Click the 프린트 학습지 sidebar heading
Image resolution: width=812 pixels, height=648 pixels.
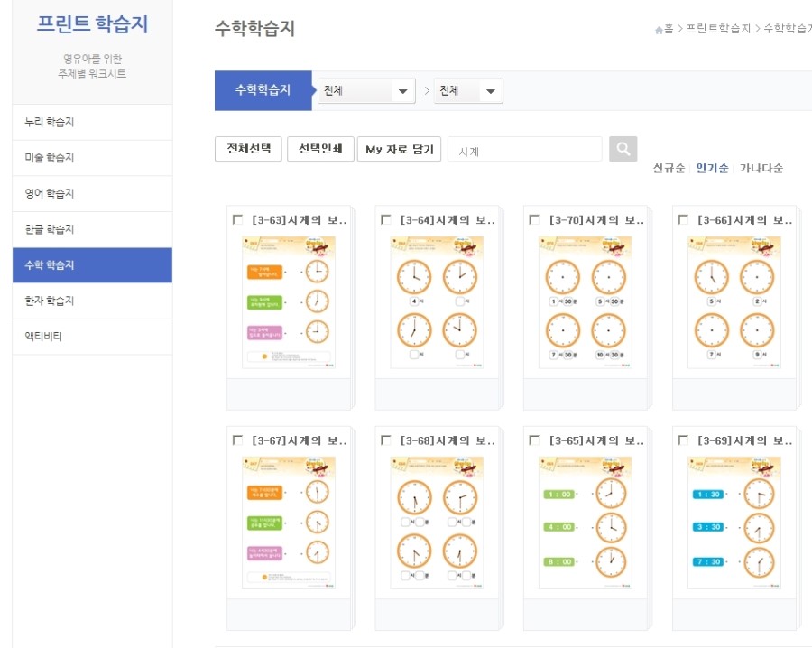click(92, 23)
